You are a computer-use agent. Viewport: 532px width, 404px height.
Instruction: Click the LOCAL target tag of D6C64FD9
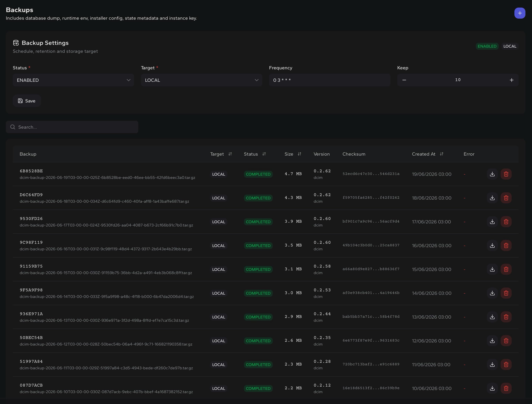pyautogui.click(x=219, y=198)
